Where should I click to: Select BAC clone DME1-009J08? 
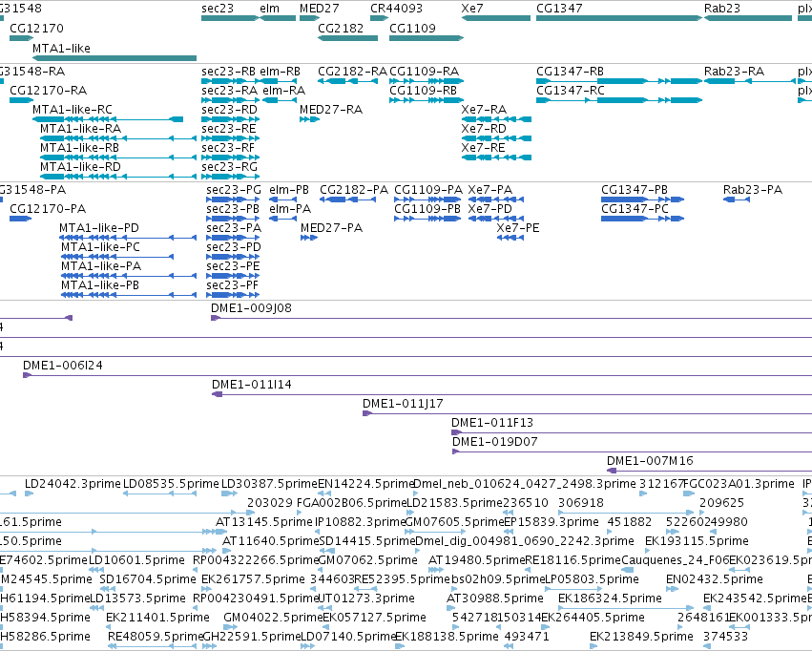[x=511, y=318]
